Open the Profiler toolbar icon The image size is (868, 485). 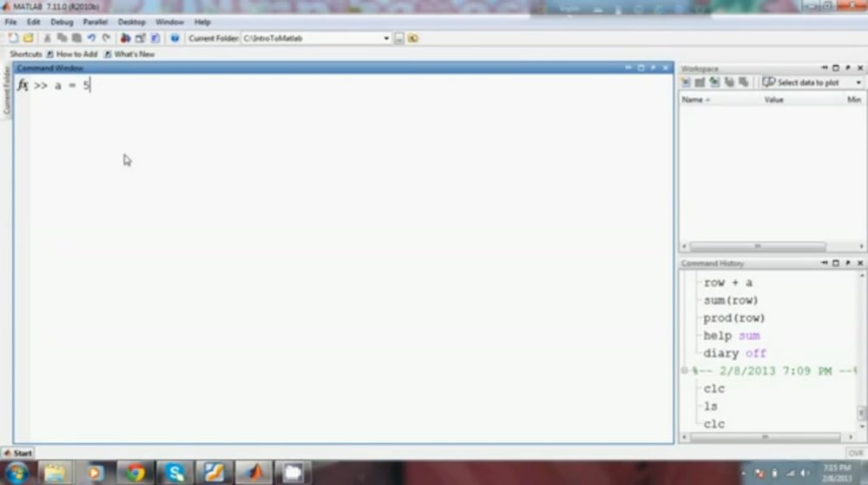tap(155, 38)
